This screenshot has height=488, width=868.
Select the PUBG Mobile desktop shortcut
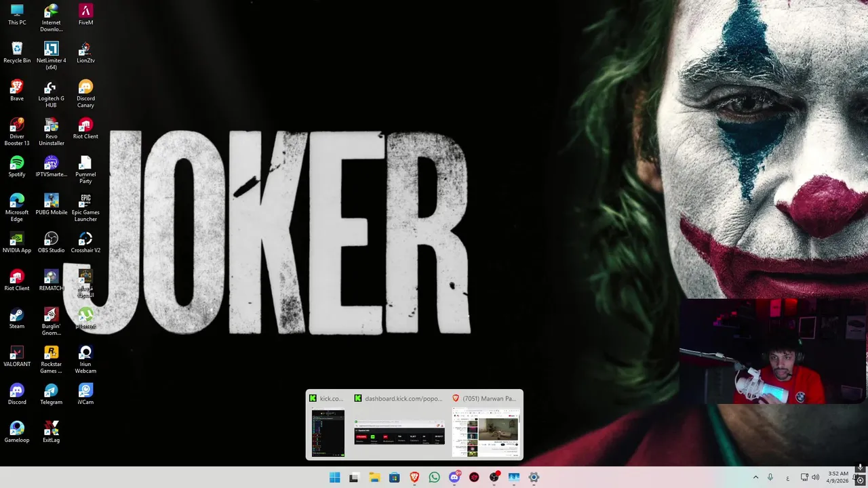click(51, 205)
